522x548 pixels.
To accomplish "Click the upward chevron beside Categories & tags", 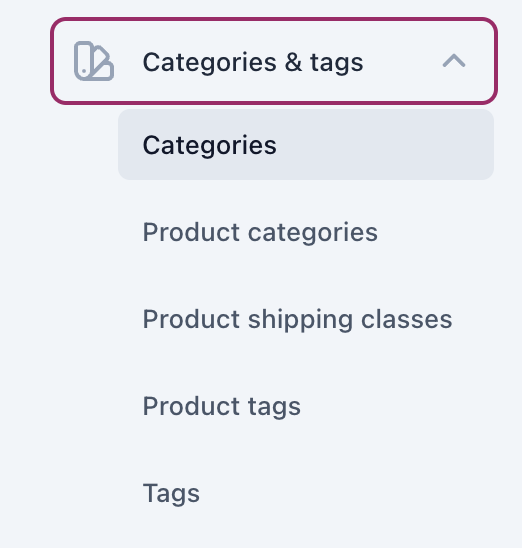I will (x=454, y=61).
